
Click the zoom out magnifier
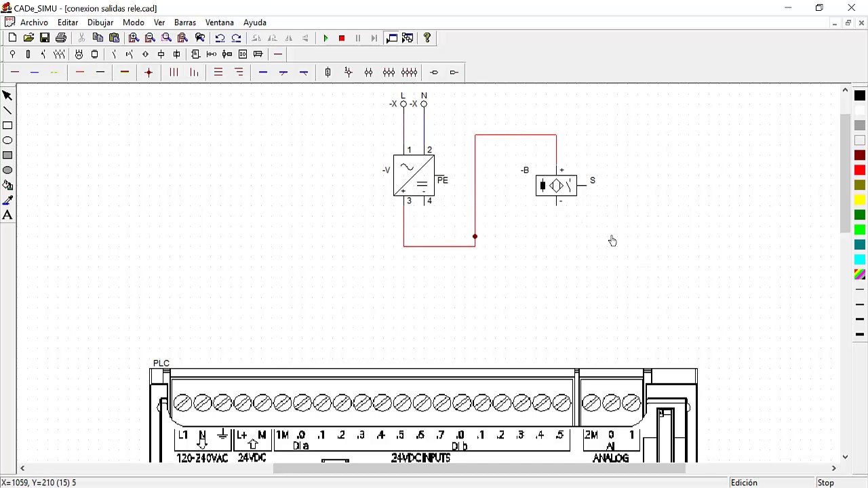pos(150,38)
